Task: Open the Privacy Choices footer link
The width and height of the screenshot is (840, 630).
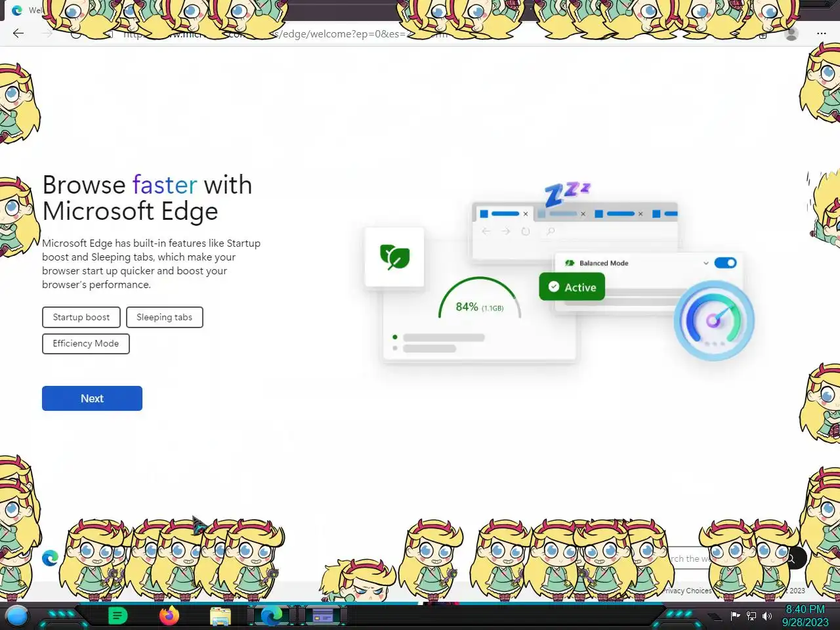Action: [686, 591]
